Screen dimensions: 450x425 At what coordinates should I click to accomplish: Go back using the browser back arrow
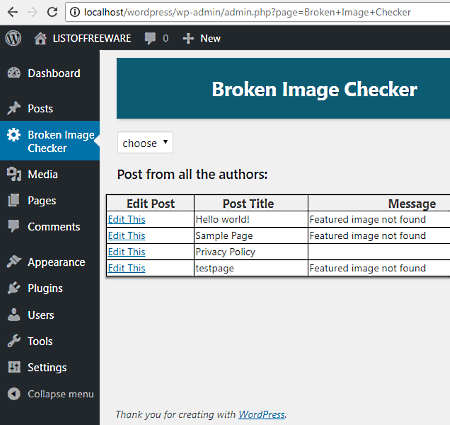pos(13,12)
